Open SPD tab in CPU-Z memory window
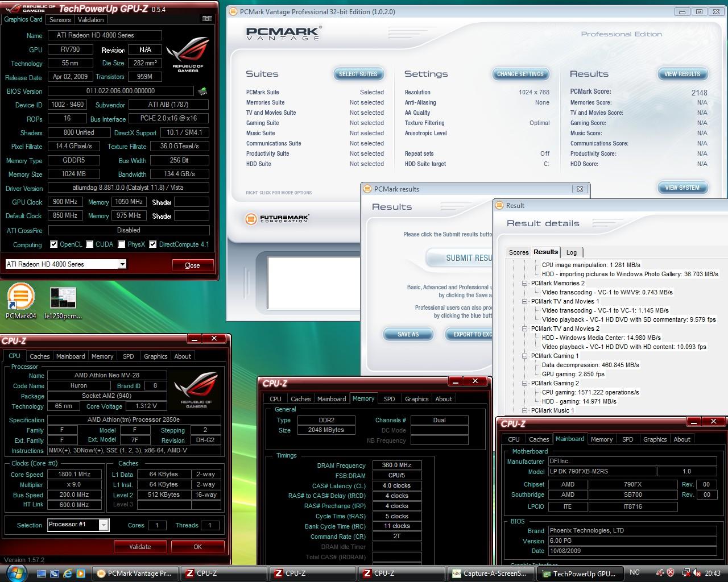 (x=390, y=399)
